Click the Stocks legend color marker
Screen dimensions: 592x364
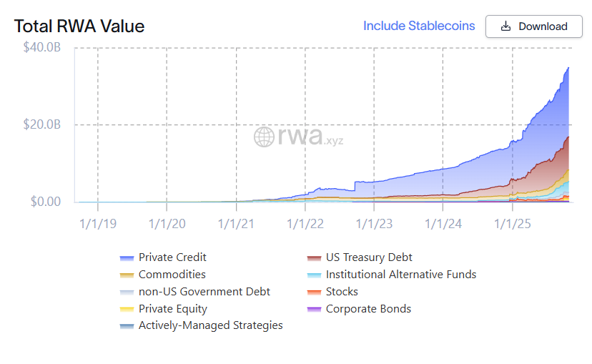(314, 292)
